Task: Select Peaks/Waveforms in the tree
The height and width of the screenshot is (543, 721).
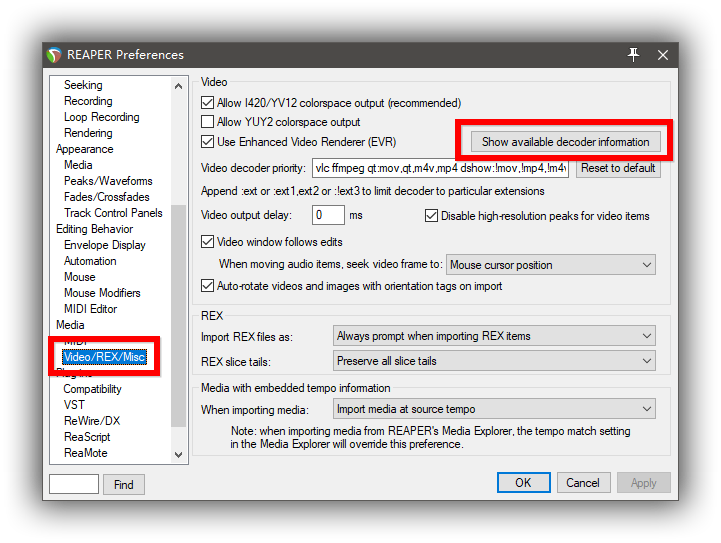Action: (x=108, y=181)
